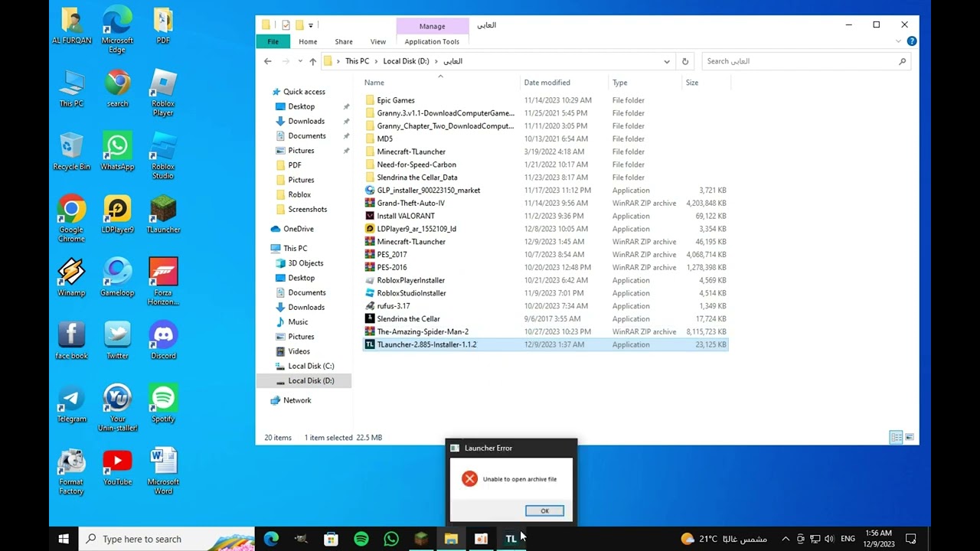Open Google Chrome desktop shortcut
980x551 pixels.
(x=71, y=218)
